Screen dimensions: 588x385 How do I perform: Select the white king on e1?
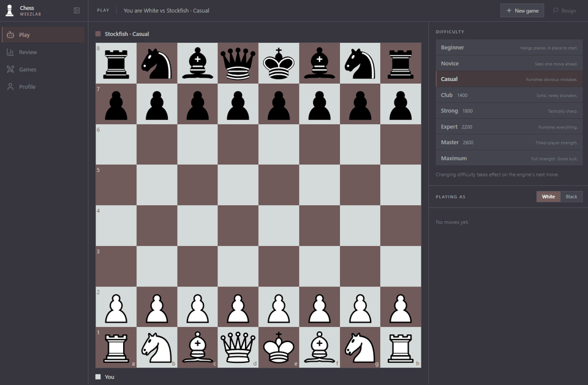(279, 347)
